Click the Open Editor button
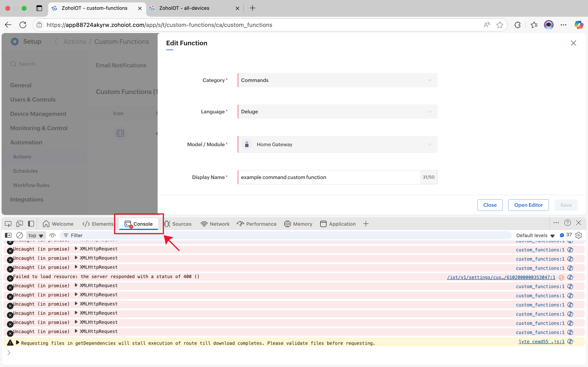588x367 pixels. click(x=528, y=205)
